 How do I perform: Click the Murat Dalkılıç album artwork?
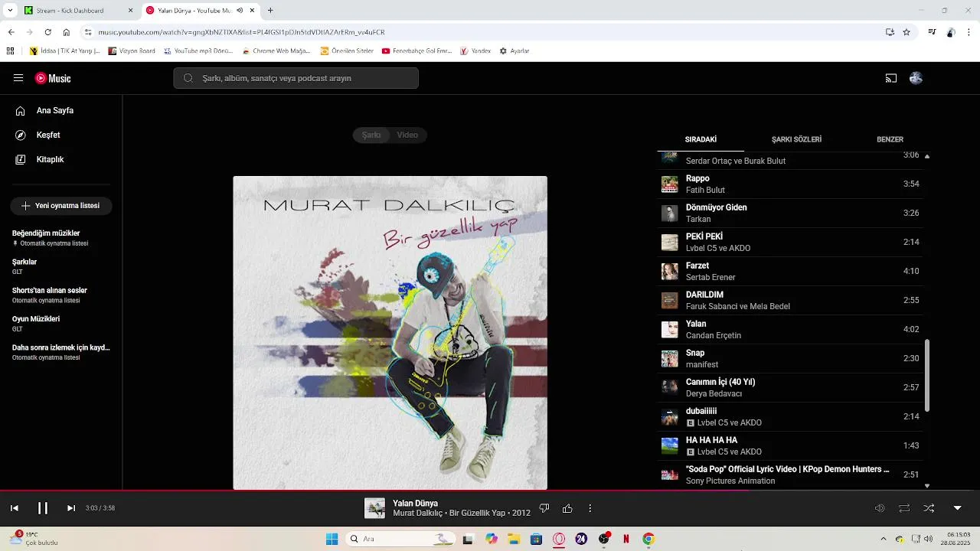pos(390,333)
